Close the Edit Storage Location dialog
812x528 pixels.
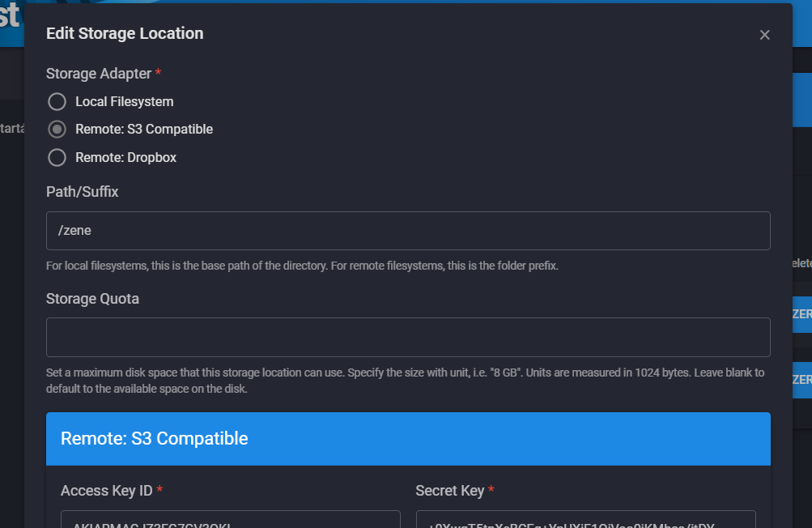[x=764, y=35]
